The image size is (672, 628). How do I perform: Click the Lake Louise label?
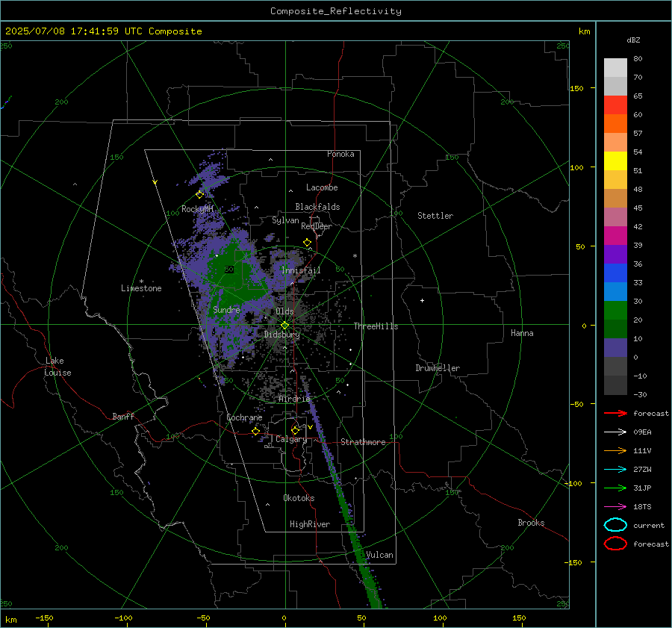tap(57, 367)
